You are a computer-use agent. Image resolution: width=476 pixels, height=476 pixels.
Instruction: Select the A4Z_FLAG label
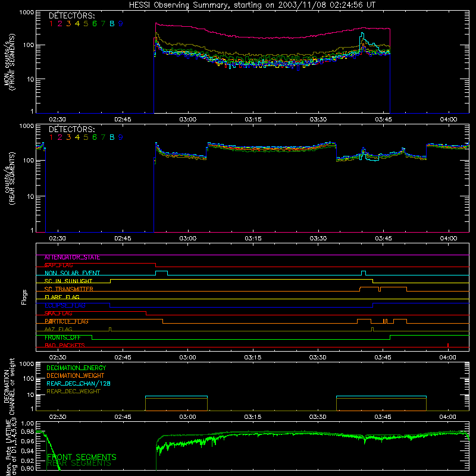pyautogui.click(x=58, y=330)
